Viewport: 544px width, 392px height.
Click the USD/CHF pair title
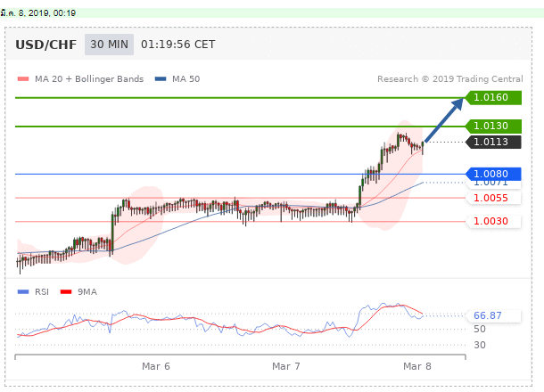(x=45, y=45)
